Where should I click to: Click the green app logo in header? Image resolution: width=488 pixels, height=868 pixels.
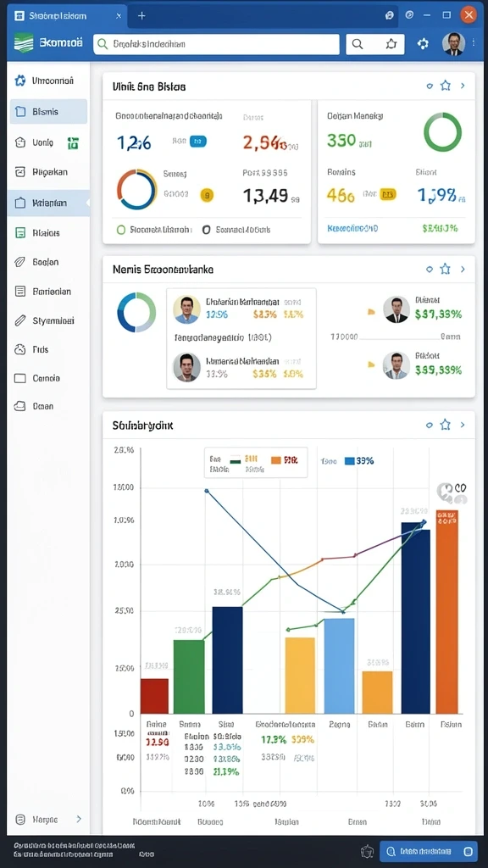tap(23, 43)
